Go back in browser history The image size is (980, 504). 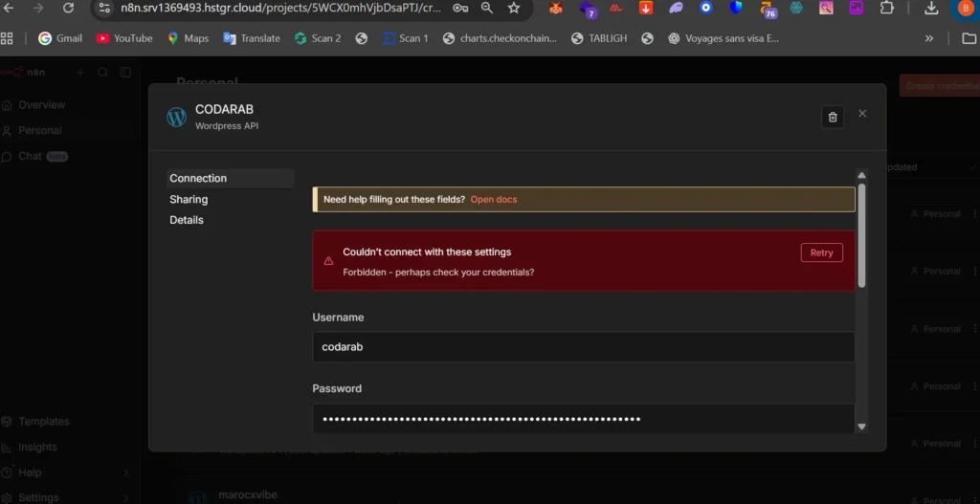coord(9,8)
